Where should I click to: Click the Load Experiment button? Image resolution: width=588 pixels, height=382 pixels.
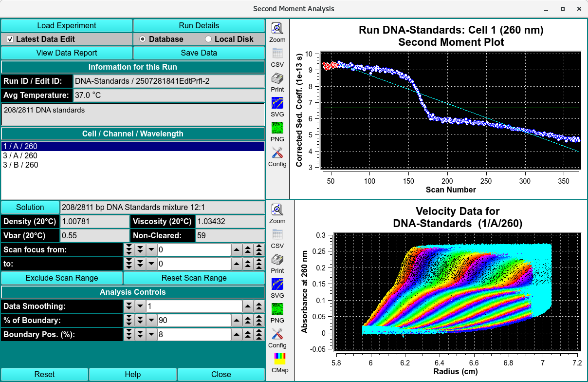[x=67, y=25]
